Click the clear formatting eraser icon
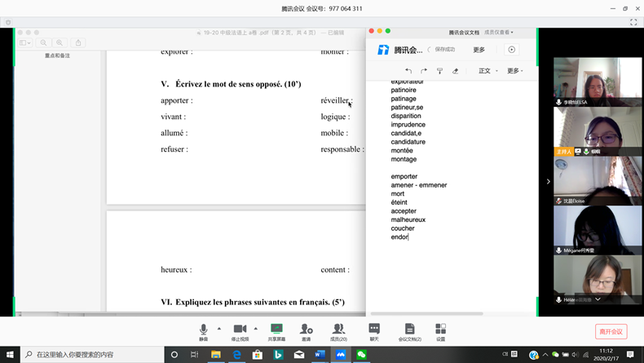 [455, 71]
